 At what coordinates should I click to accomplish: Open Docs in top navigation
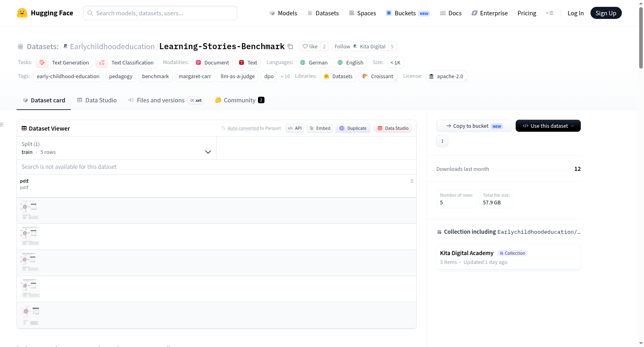point(451,13)
